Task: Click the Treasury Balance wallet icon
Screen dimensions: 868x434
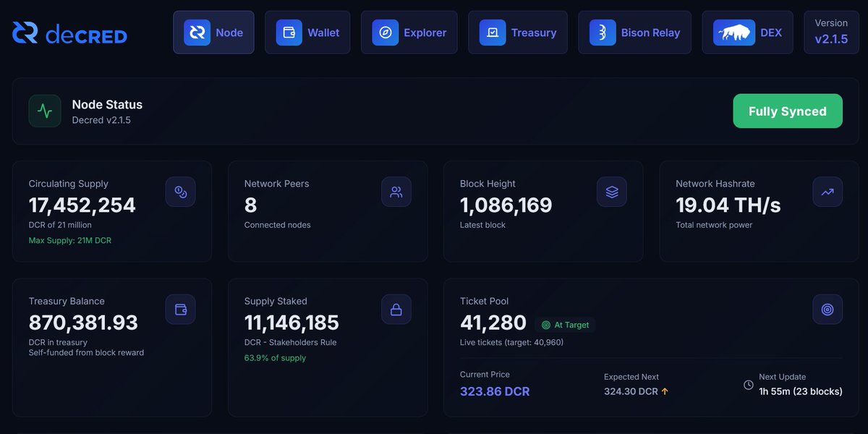Action: tap(180, 309)
